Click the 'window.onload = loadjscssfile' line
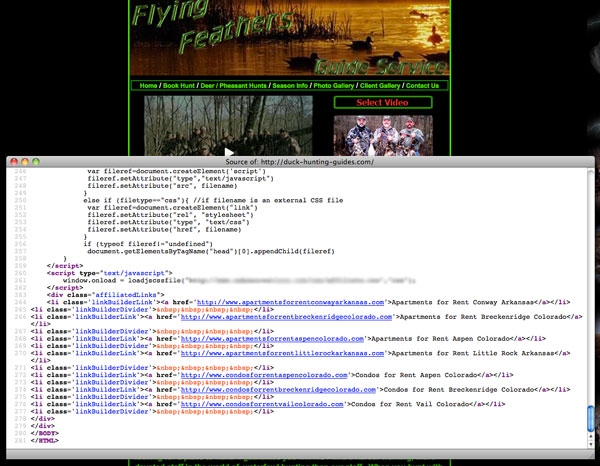This screenshot has height=466, width=600. [239, 280]
